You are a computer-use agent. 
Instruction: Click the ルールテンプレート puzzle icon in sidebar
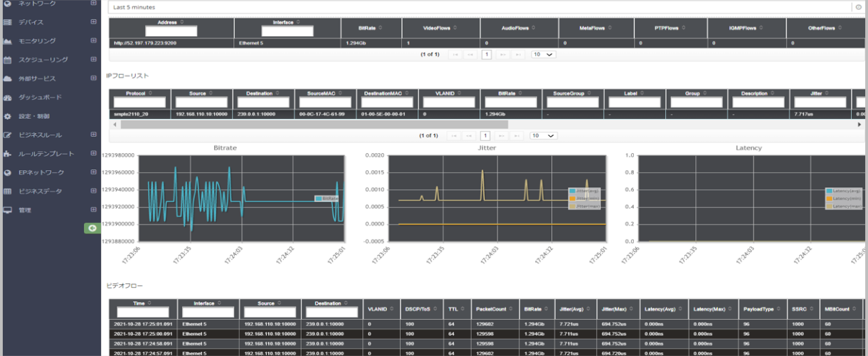click(7, 154)
